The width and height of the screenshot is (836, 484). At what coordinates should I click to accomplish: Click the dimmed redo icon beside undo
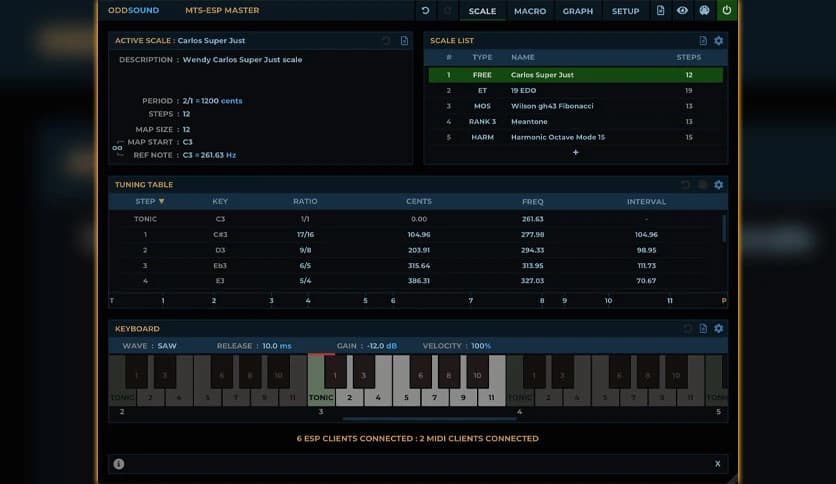click(x=447, y=11)
